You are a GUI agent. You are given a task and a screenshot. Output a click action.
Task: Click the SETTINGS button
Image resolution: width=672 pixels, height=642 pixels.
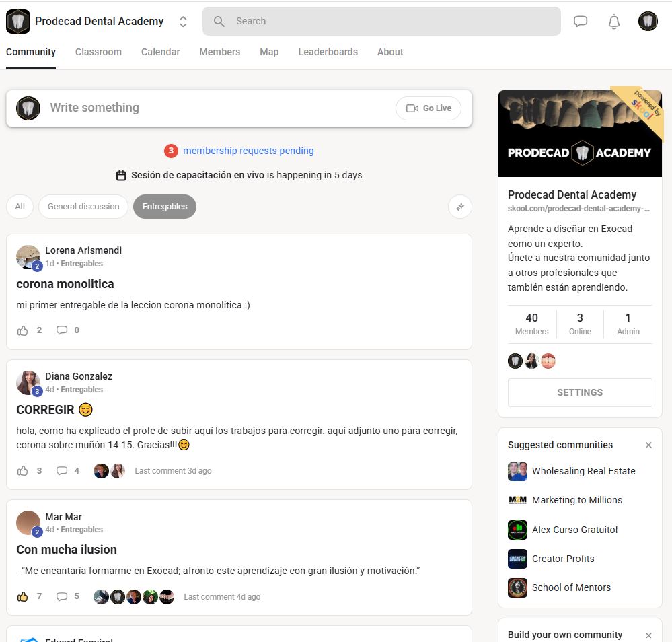coord(580,392)
